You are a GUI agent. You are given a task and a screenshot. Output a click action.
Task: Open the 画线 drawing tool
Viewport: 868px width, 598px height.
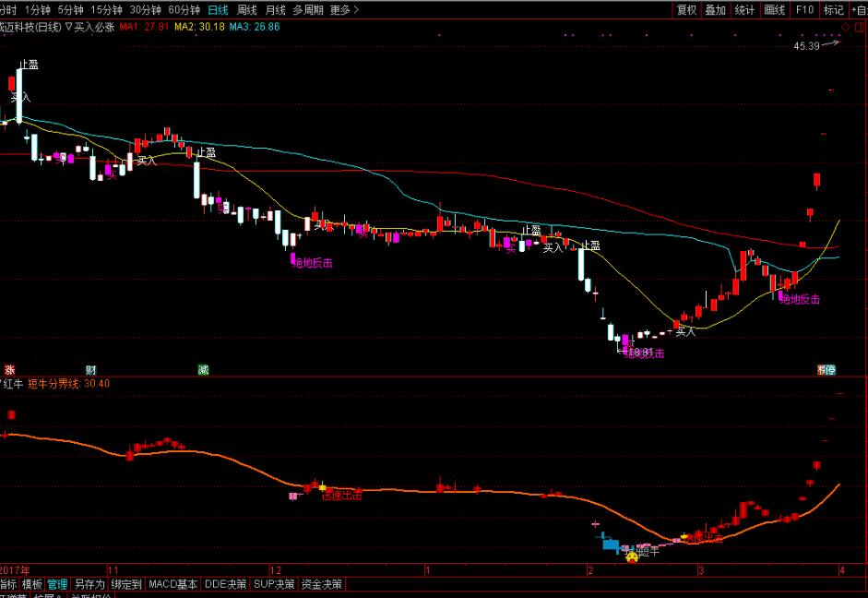[775, 9]
